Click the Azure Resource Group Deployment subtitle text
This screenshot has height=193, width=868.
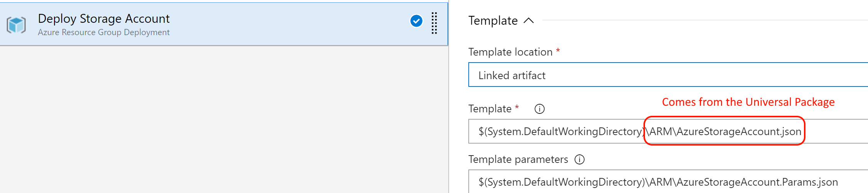tap(103, 32)
